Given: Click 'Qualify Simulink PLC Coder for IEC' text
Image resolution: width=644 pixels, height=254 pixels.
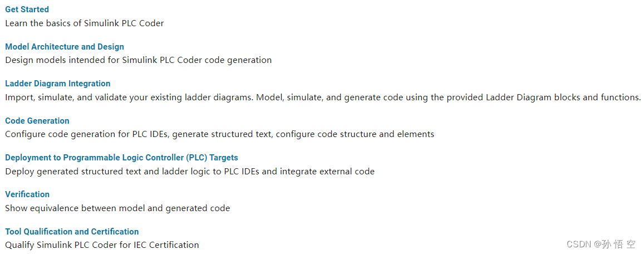Looking at the screenshot, I should click(x=102, y=246).
